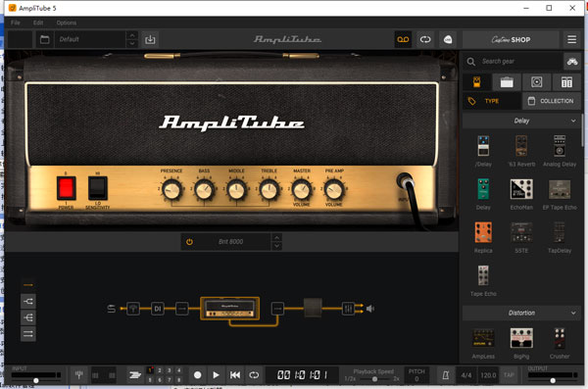Step to previous amp model with up arrow
Image resolution: width=588 pixels, height=389 pixels.
276,238
